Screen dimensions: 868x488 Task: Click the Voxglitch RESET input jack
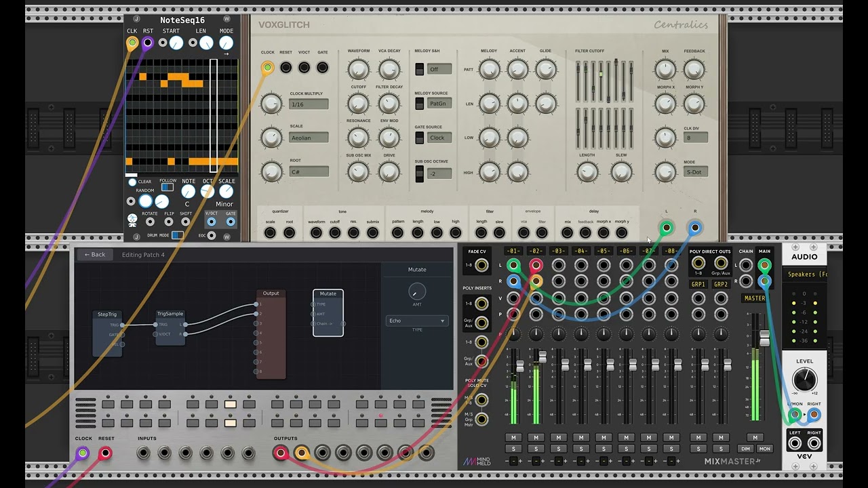[285, 67]
